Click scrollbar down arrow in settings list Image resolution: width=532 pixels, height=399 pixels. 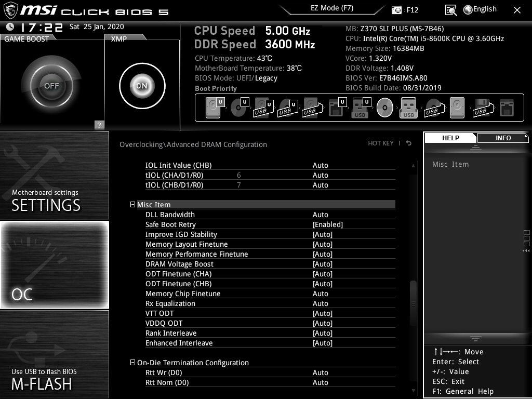click(413, 391)
